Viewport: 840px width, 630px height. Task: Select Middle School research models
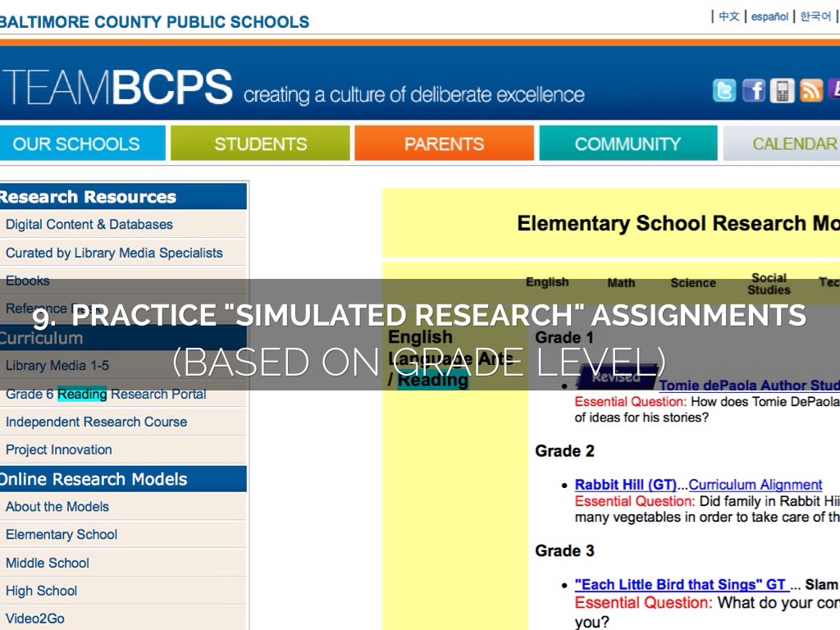(48, 563)
